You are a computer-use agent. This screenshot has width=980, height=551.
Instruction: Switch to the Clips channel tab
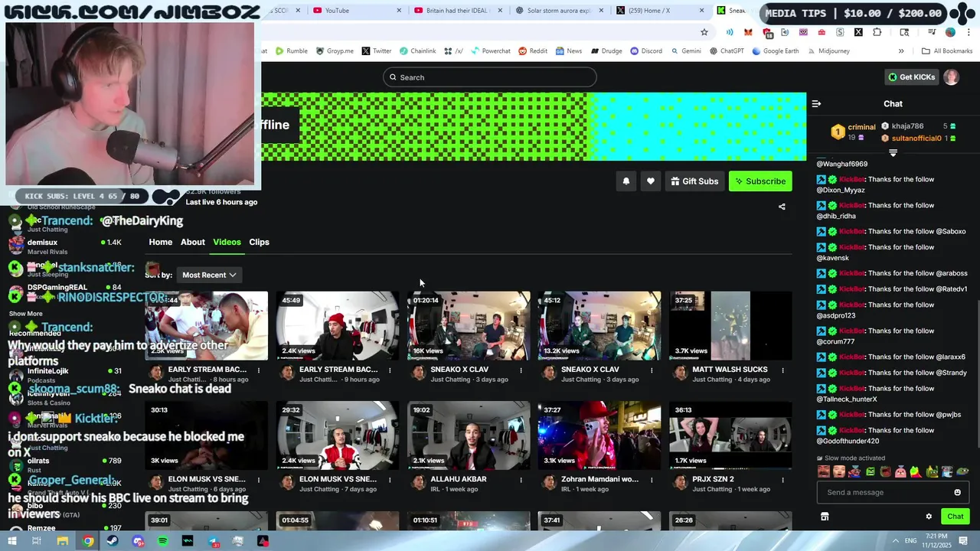coord(259,242)
